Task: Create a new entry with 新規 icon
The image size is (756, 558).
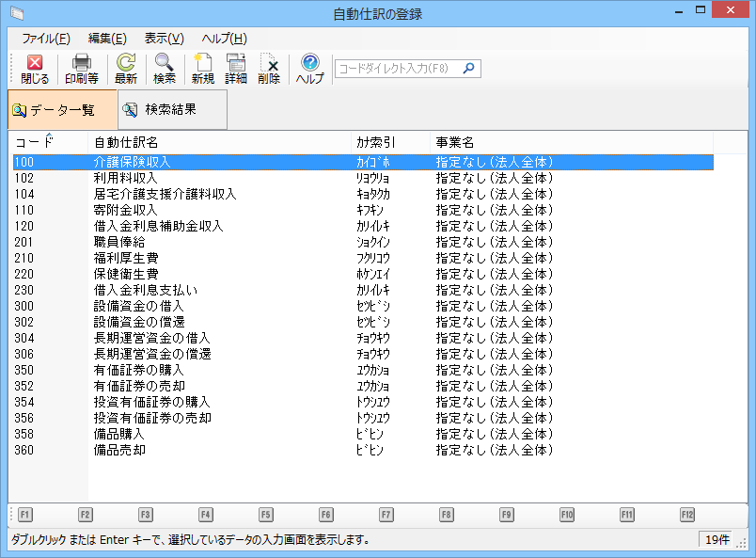Action: click(x=202, y=69)
